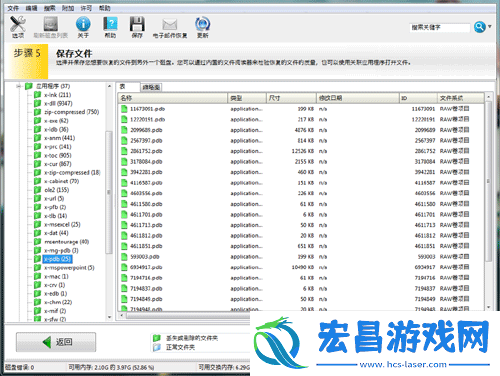Click the green folder icon beside 应用程序
The width and height of the screenshot is (500, 376).
pyautogui.click(x=29, y=86)
